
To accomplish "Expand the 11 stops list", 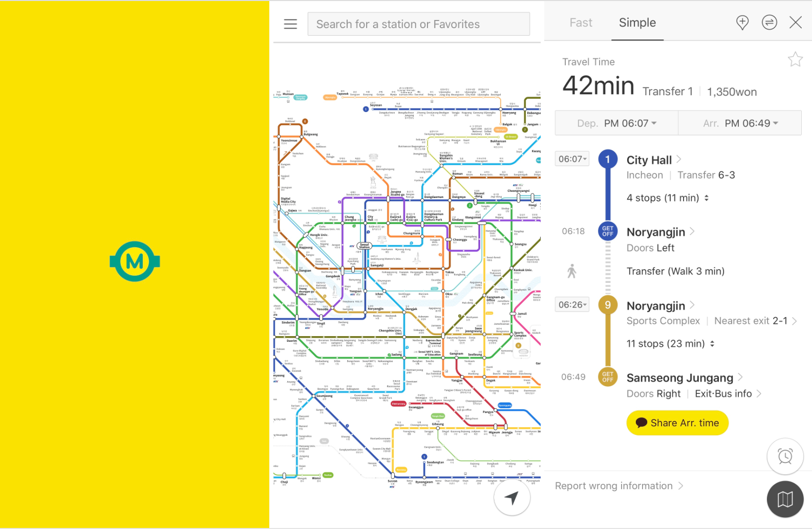I will click(671, 344).
